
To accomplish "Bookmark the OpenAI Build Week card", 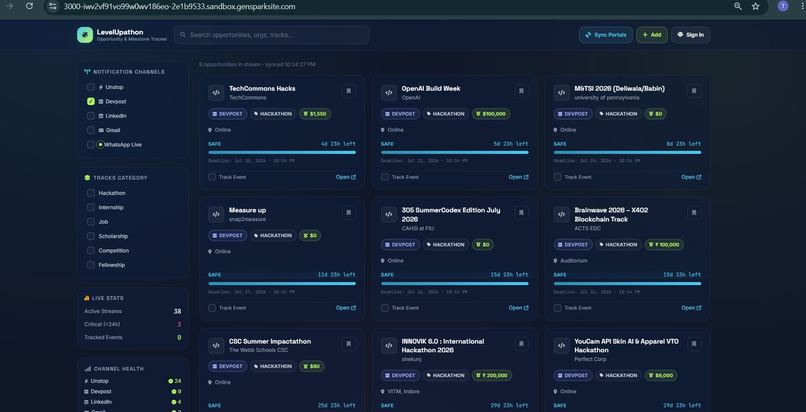I will click(x=521, y=91).
